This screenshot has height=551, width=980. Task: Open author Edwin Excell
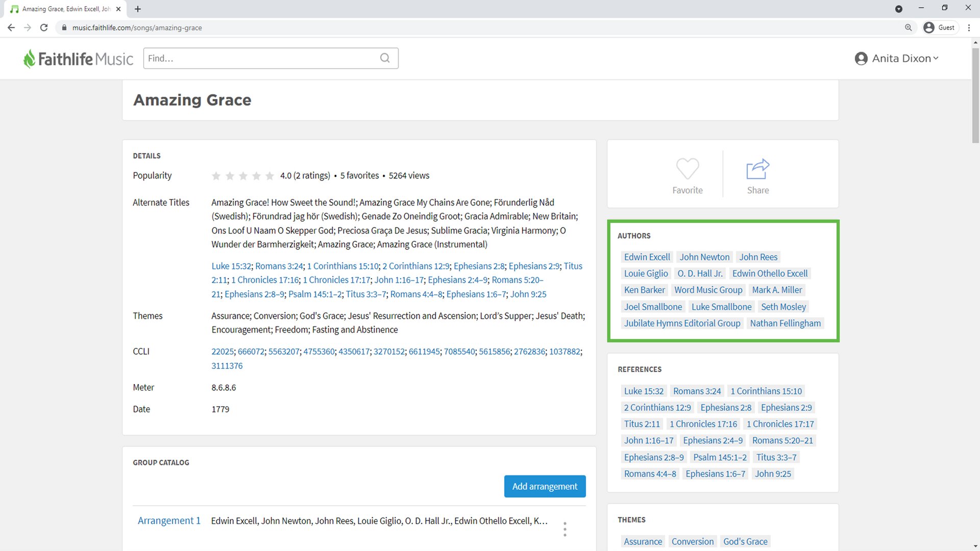point(647,257)
